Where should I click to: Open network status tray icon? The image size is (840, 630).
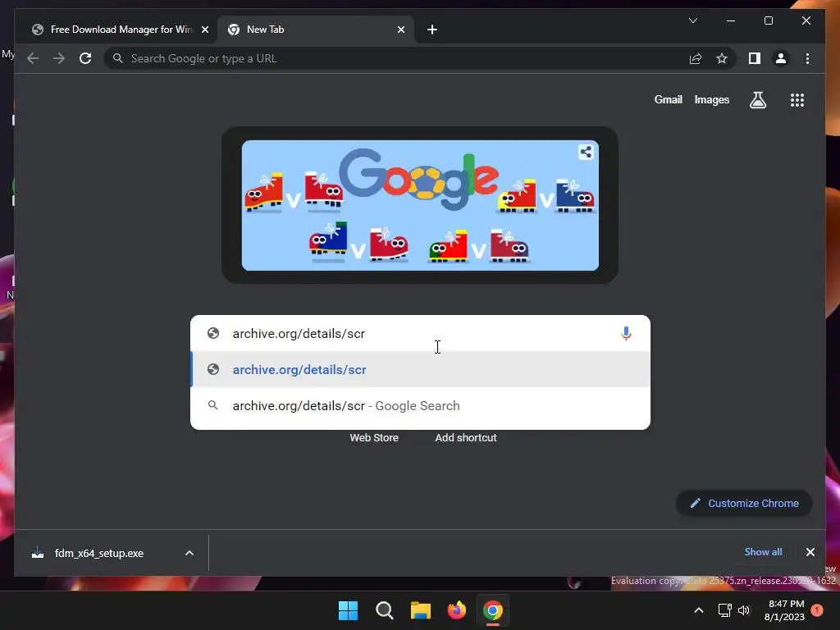click(724, 610)
